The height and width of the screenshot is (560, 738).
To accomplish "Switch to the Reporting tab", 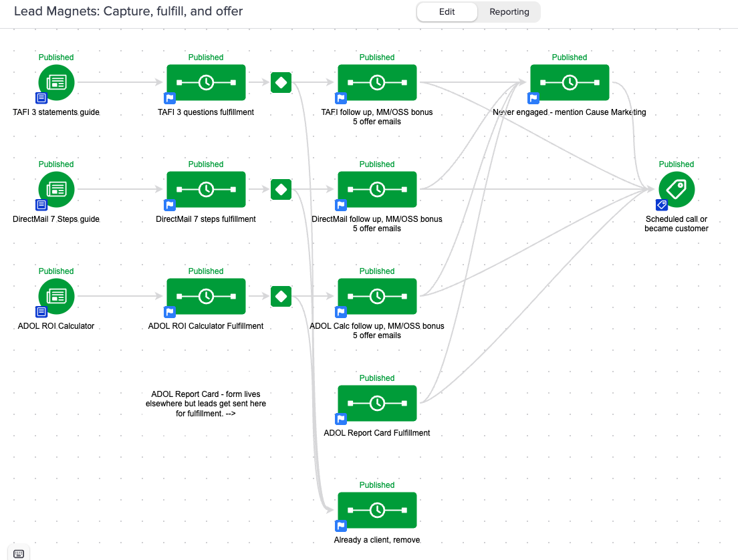I will [509, 12].
